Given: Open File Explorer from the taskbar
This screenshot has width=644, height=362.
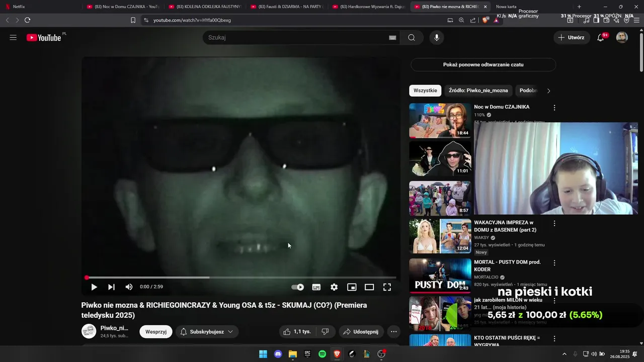Looking at the screenshot, I should point(293,354).
